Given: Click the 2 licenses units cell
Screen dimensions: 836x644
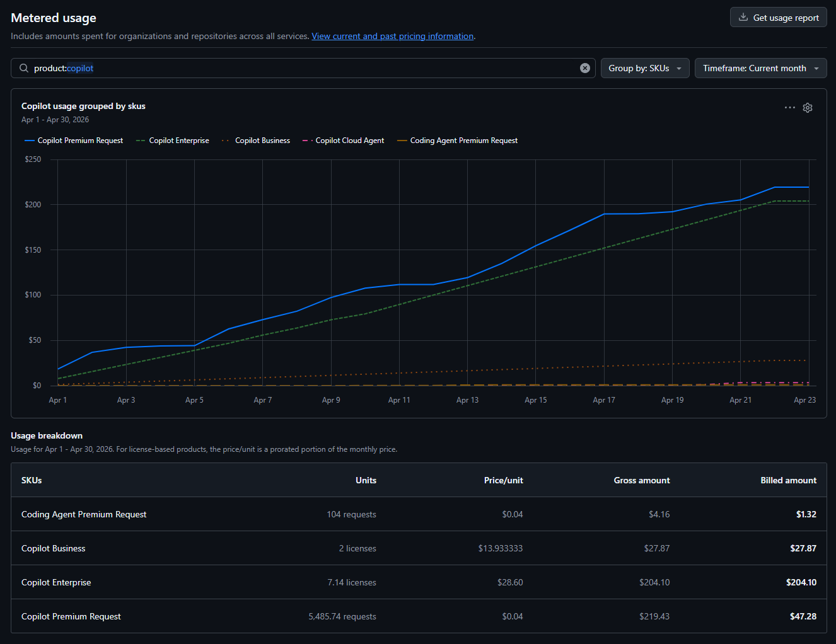Looking at the screenshot, I should 357,548.
